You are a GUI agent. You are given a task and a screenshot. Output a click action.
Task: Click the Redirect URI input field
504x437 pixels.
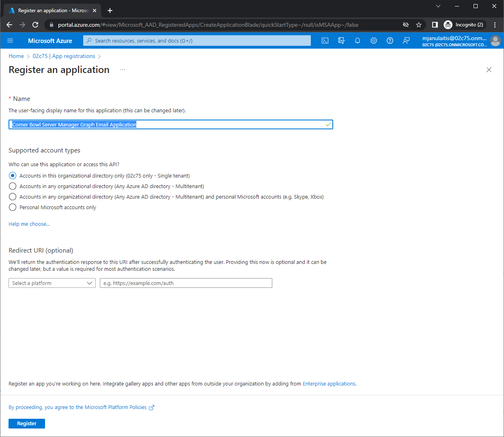point(186,283)
